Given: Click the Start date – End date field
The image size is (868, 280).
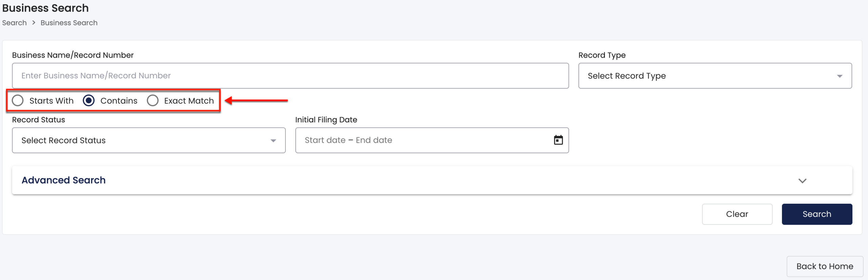Looking at the screenshot, I should pos(432,140).
